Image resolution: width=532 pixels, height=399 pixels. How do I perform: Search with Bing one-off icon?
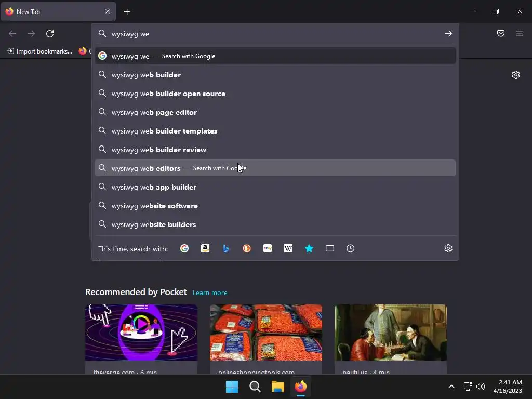click(x=226, y=248)
